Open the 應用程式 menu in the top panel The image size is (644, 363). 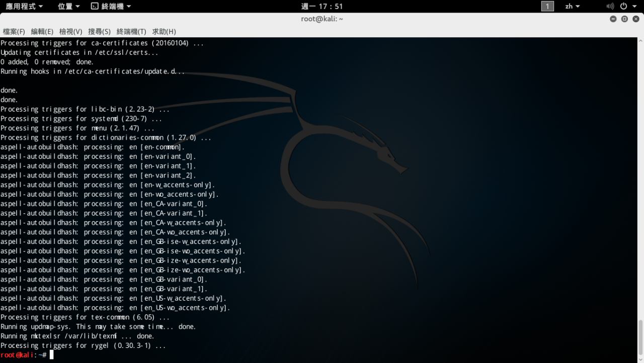[x=24, y=6]
